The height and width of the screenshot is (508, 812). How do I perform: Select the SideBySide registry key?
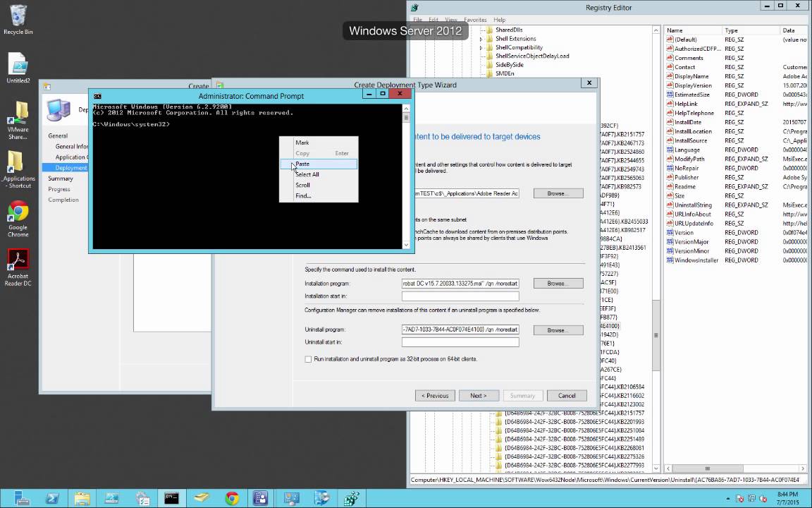coord(509,65)
